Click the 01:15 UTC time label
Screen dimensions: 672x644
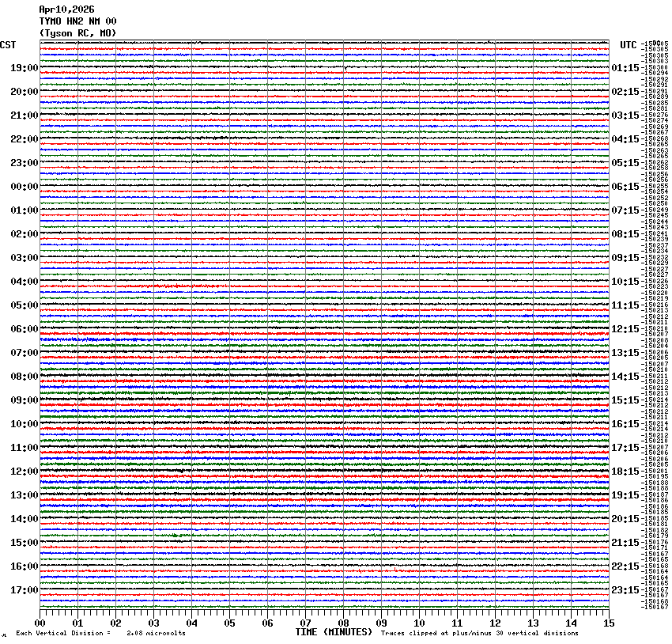625,68
